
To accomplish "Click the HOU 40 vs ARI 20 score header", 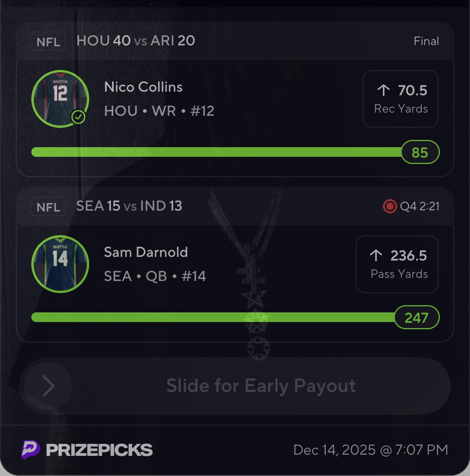I will click(136, 41).
